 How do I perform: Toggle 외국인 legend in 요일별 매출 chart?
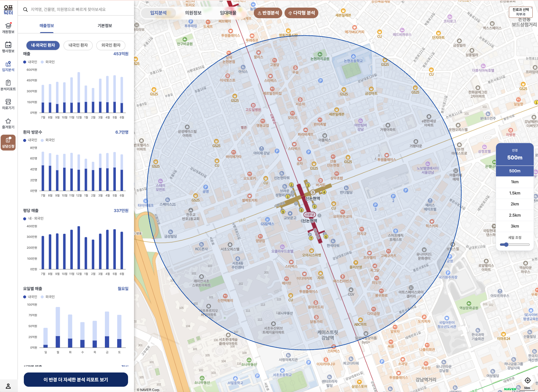click(x=48, y=297)
